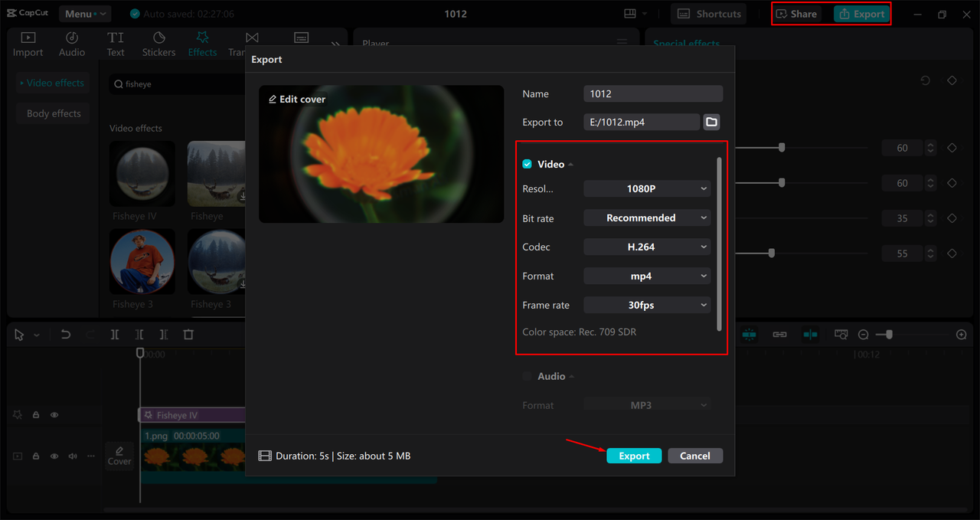This screenshot has width=980, height=520.
Task: Uncheck the Video export checkbox
Action: click(527, 165)
